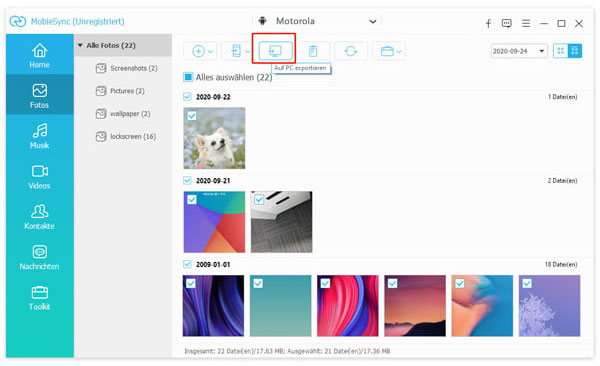
Task: Open the red swirl wallpaper thumbnail
Action: click(x=348, y=306)
